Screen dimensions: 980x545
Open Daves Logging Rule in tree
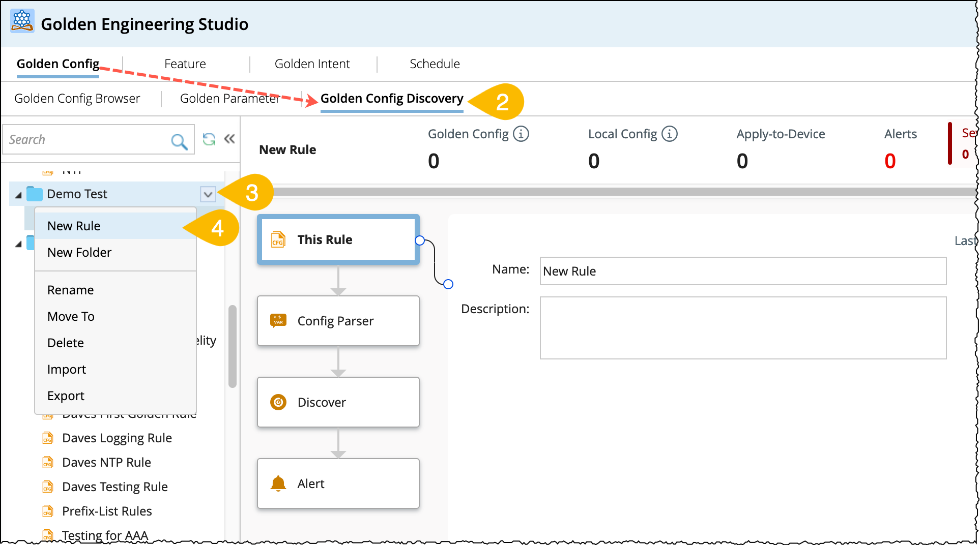tap(117, 438)
